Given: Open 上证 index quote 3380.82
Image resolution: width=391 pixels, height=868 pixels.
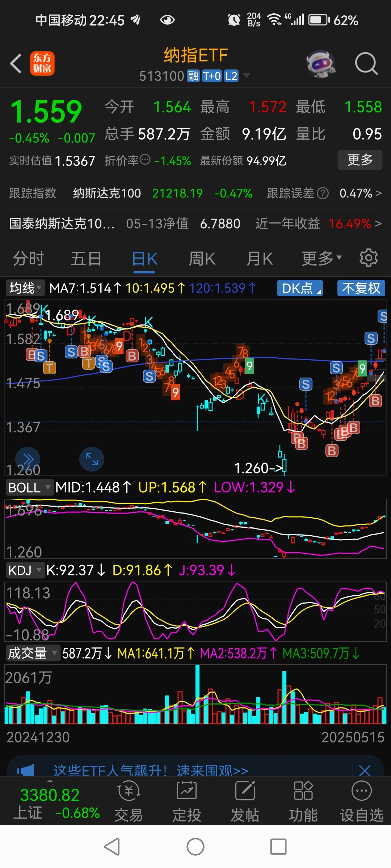Looking at the screenshot, I should [x=56, y=804].
